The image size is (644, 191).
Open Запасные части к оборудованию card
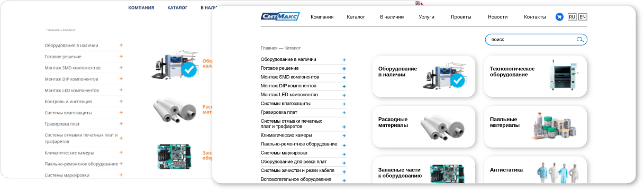[424, 170]
